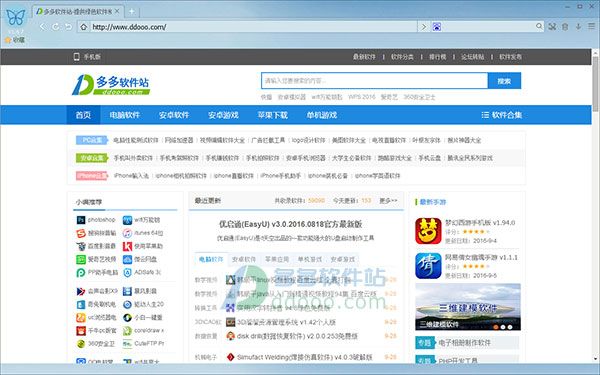Click the blue 搜索 button

[504, 81]
